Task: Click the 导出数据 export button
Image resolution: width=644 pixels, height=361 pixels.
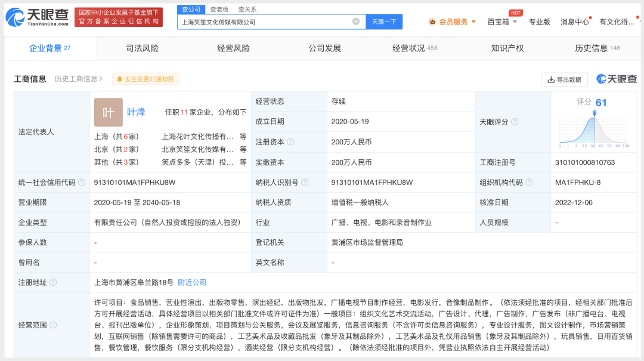Action: click(564, 79)
